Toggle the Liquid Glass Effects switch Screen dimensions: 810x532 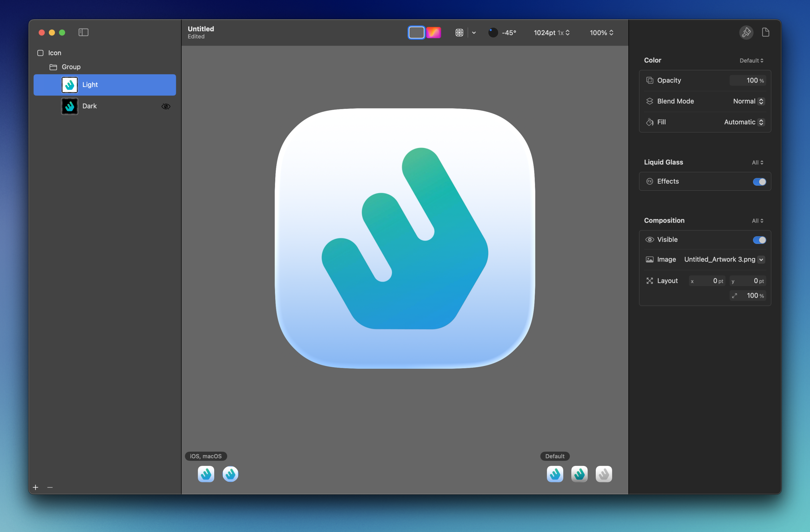[x=759, y=182]
